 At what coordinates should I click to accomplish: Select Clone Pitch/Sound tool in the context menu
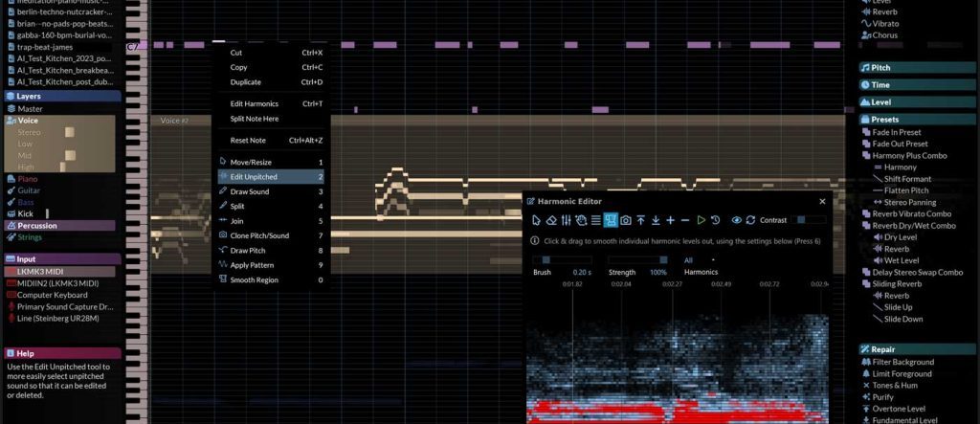271,235
